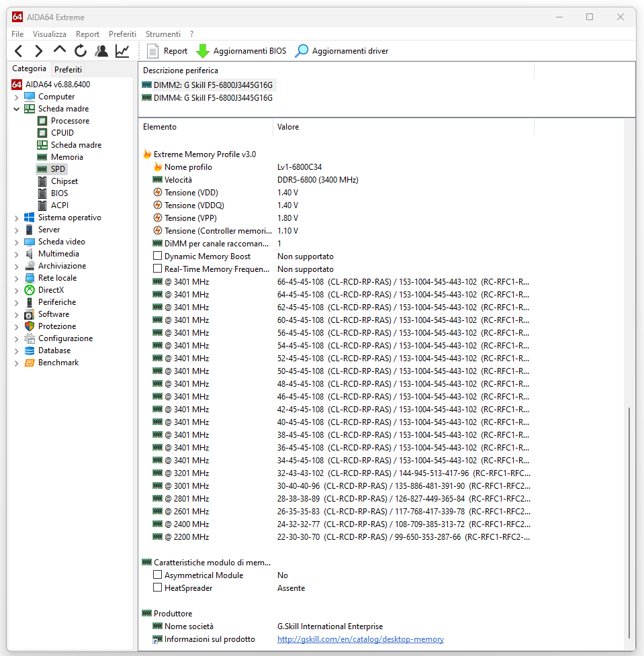Expand the Scheda video node
644x656 pixels.
(16, 242)
